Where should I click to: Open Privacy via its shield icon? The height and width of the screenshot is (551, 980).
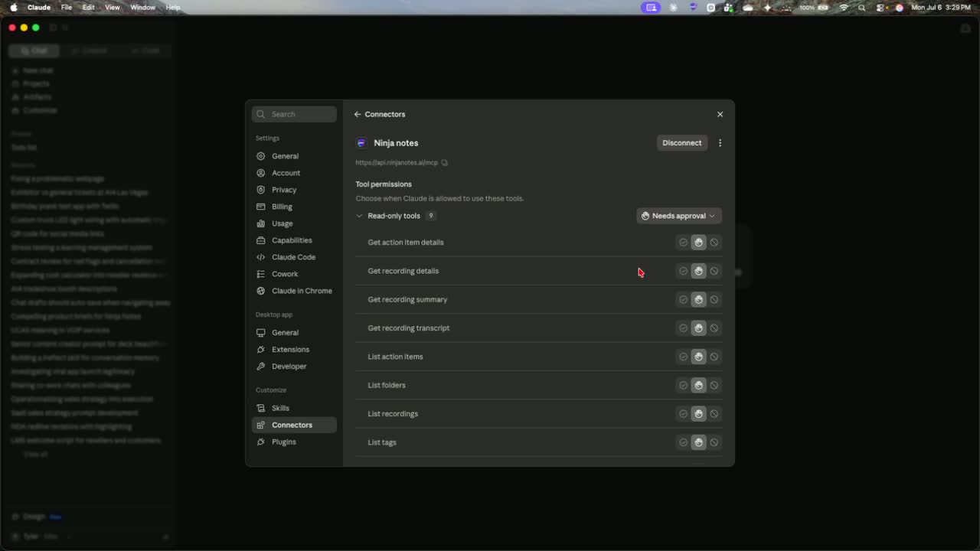[261, 190]
